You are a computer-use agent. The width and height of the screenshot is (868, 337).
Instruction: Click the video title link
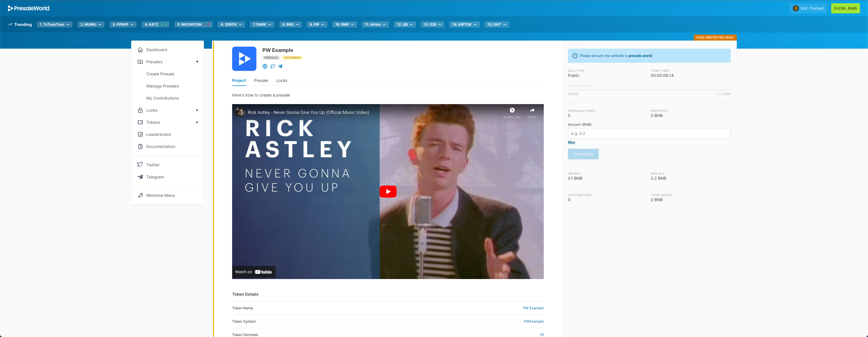click(x=308, y=112)
